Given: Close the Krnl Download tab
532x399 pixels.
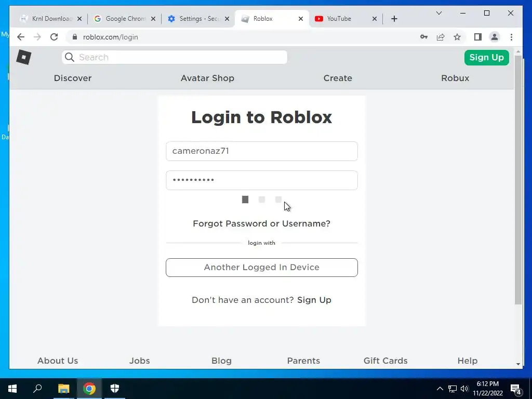Looking at the screenshot, I should [x=79, y=19].
